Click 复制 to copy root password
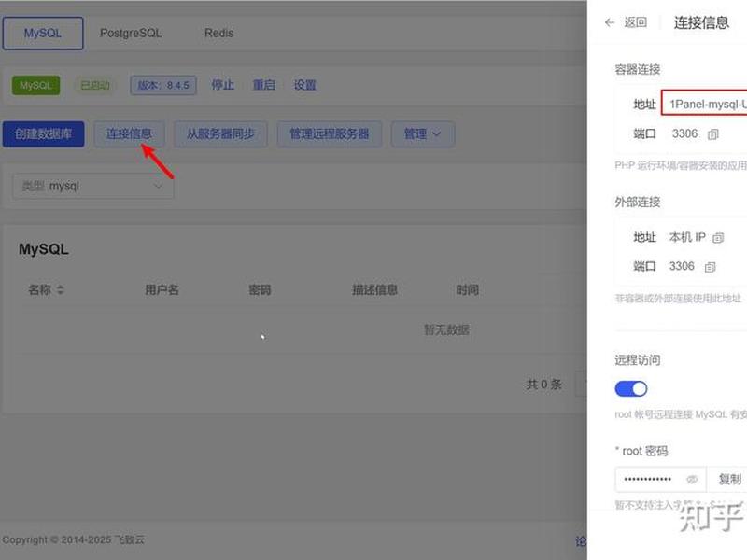Screen dimensions: 747x560 click(729, 479)
